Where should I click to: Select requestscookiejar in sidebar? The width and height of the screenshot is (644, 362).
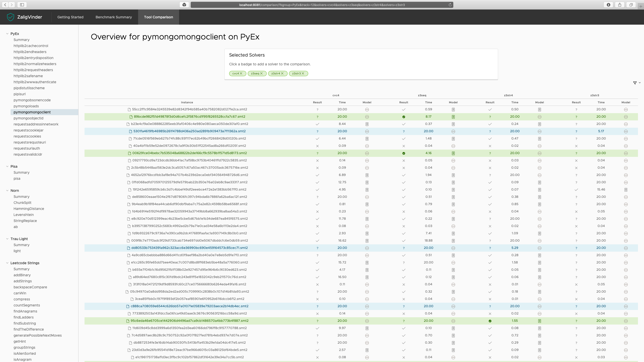coord(28,130)
